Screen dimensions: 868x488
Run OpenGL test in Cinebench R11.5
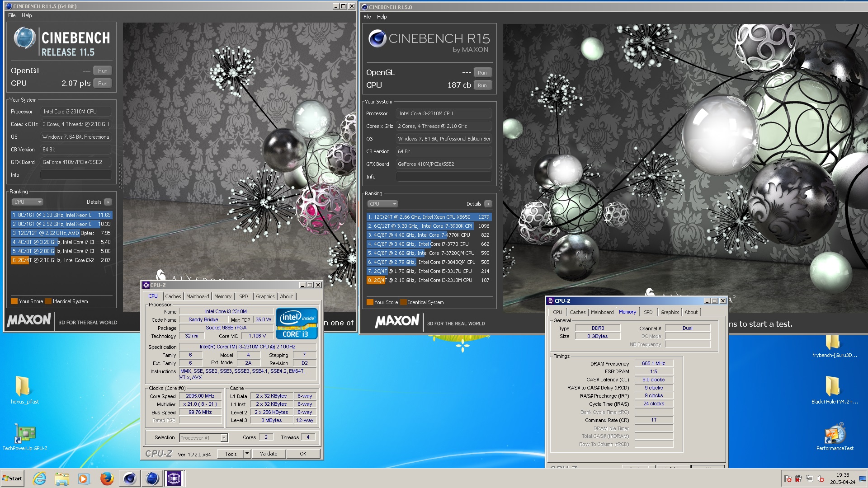point(103,71)
